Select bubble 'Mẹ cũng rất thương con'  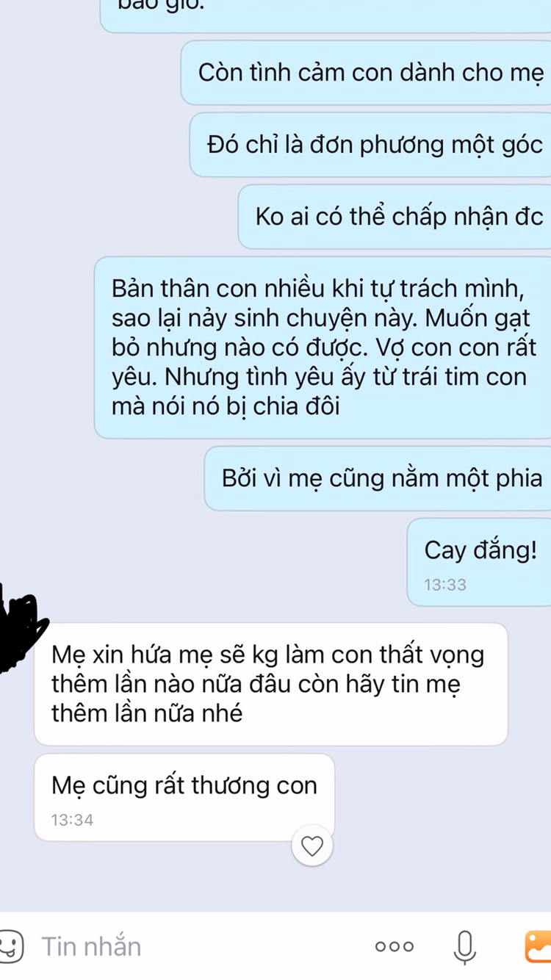point(184,797)
